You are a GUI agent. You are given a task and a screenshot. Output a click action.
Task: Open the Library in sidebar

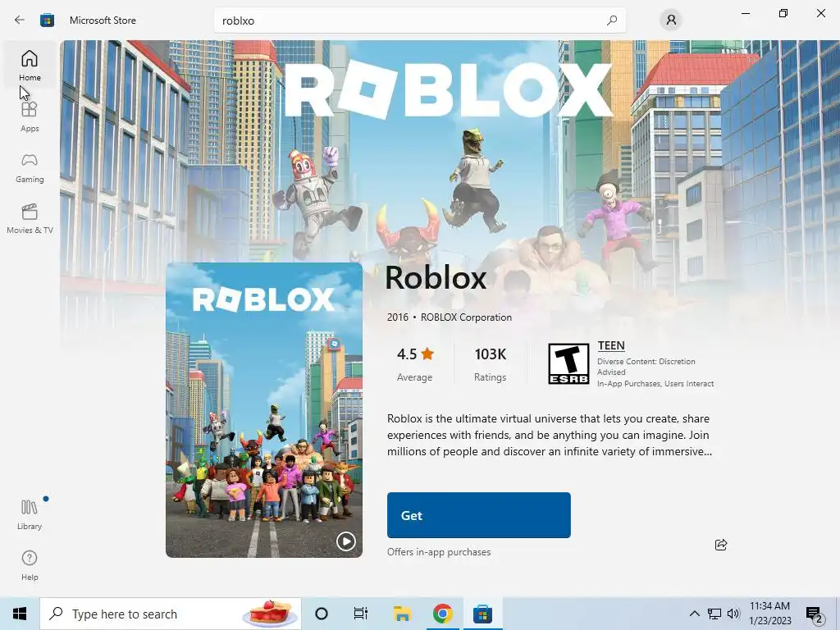pos(30,514)
